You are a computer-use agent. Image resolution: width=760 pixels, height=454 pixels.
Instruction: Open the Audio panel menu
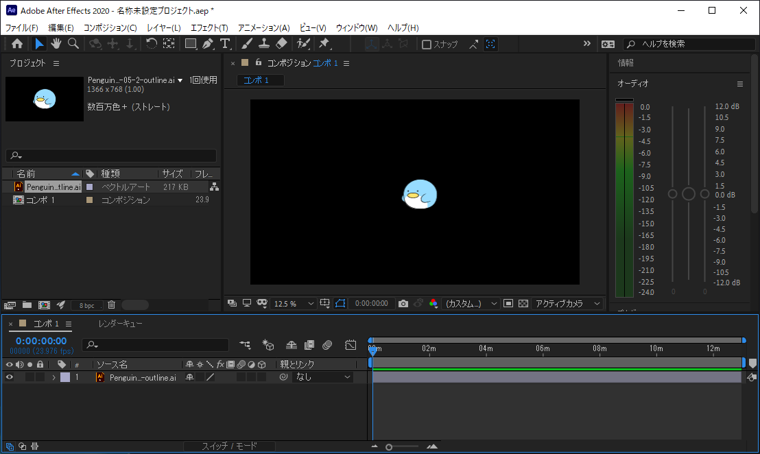pyautogui.click(x=740, y=84)
